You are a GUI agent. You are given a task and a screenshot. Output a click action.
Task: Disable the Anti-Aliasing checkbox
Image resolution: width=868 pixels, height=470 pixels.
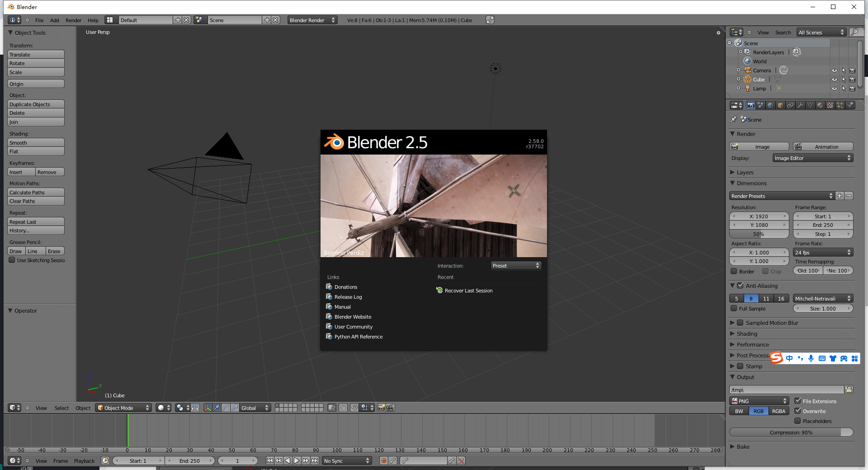pyautogui.click(x=740, y=286)
